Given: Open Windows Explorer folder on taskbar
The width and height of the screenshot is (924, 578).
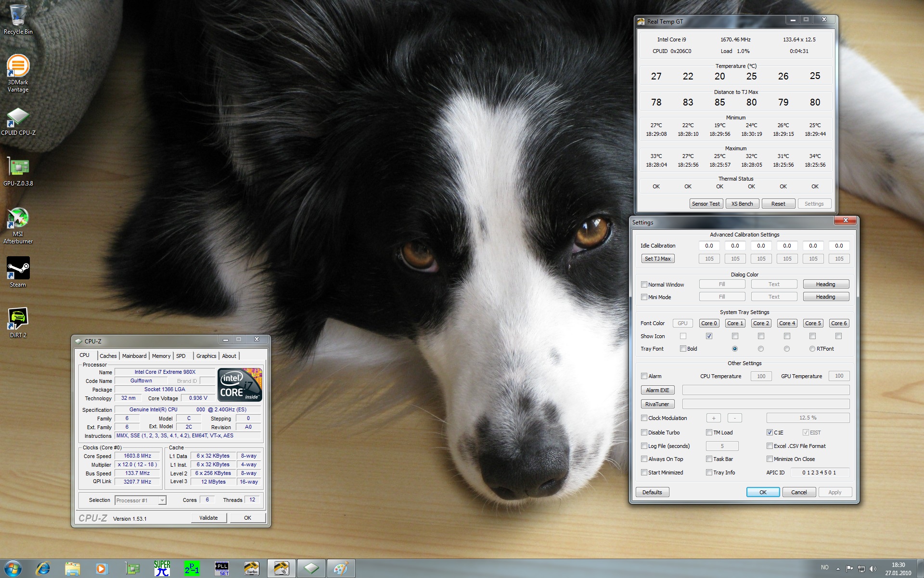Looking at the screenshot, I should pyautogui.click(x=72, y=569).
